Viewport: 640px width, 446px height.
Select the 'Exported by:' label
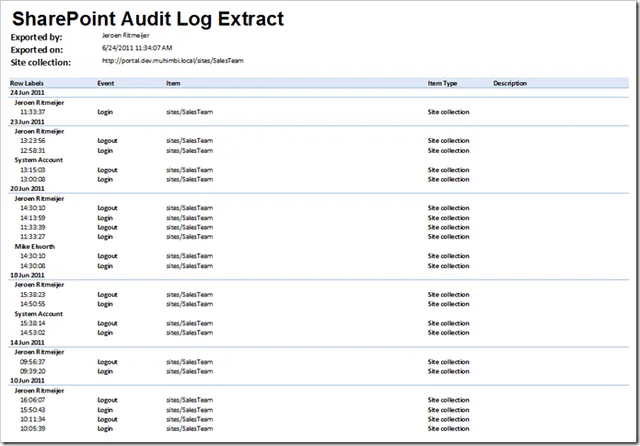coord(36,37)
